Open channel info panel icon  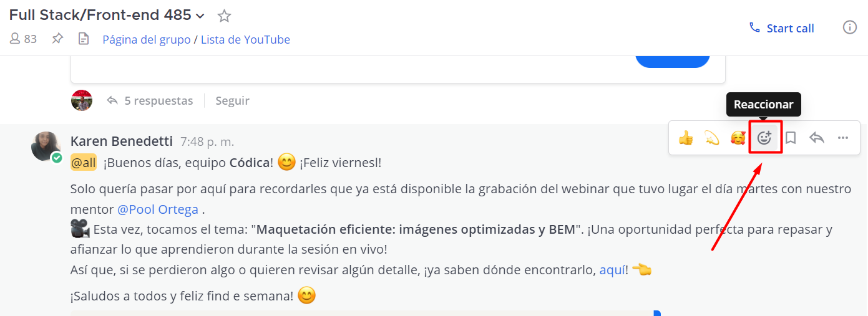coord(849,27)
